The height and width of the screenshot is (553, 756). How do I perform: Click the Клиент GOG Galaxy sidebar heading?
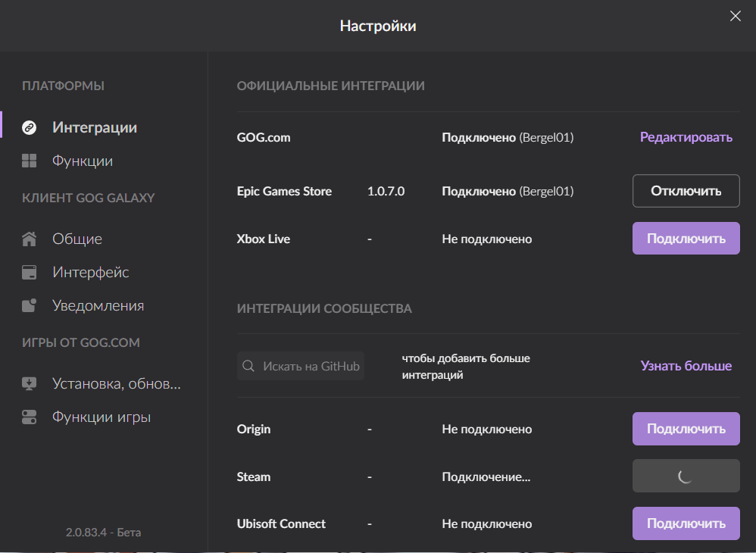coord(88,198)
